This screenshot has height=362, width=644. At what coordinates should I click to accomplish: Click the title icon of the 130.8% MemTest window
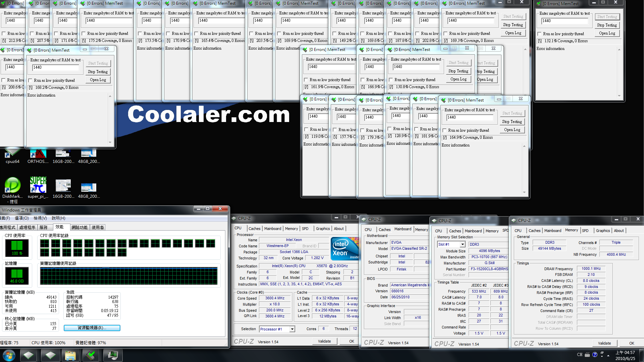pos(390,50)
